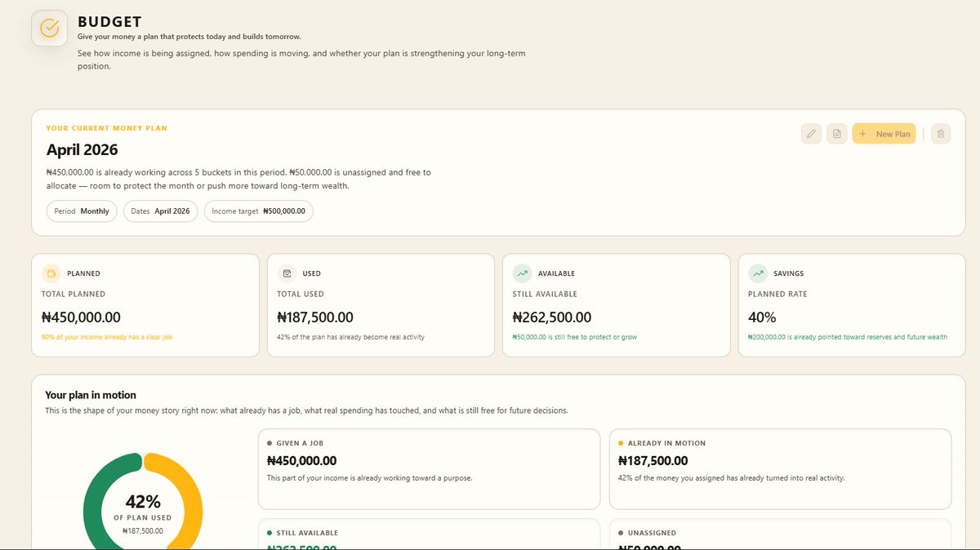The height and width of the screenshot is (550, 980).
Task: Open the Given a Job card
Action: pyautogui.click(x=429, y=468)
